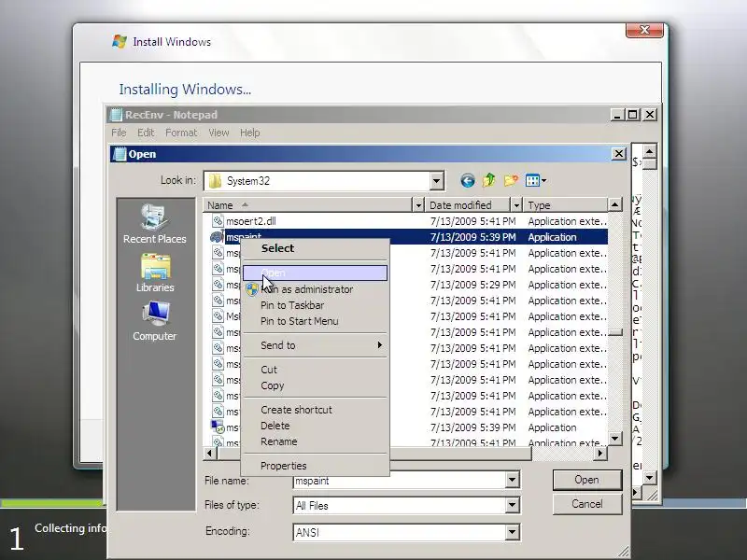
Task: Expand the File name combo box arrow
Action: [x=512, y=480]
